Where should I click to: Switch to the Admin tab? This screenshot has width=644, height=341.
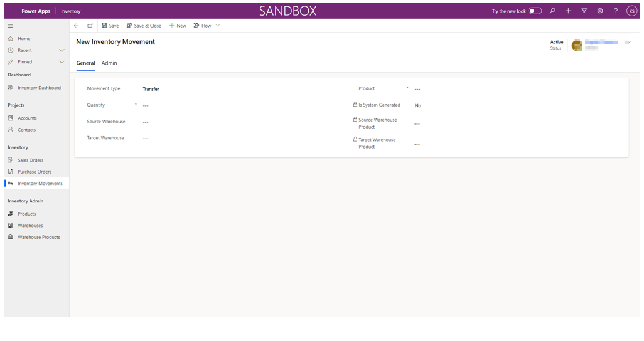109,63
